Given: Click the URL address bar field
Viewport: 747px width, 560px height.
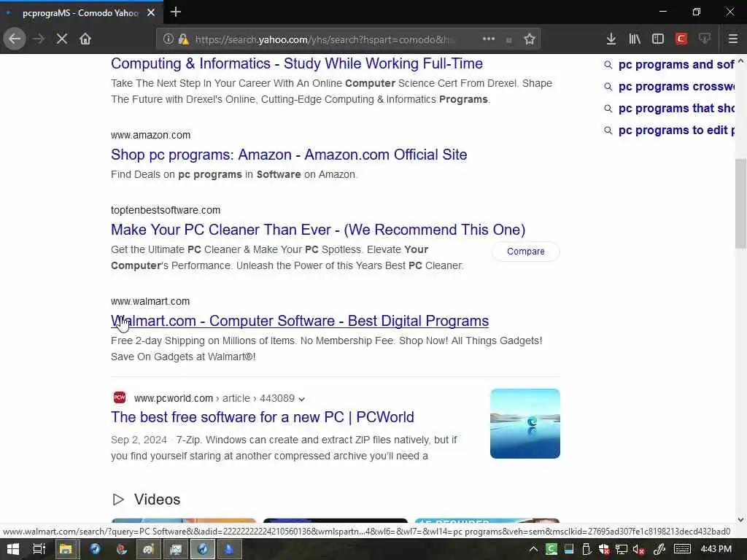Looking at the screenshot, I should 325,39.
